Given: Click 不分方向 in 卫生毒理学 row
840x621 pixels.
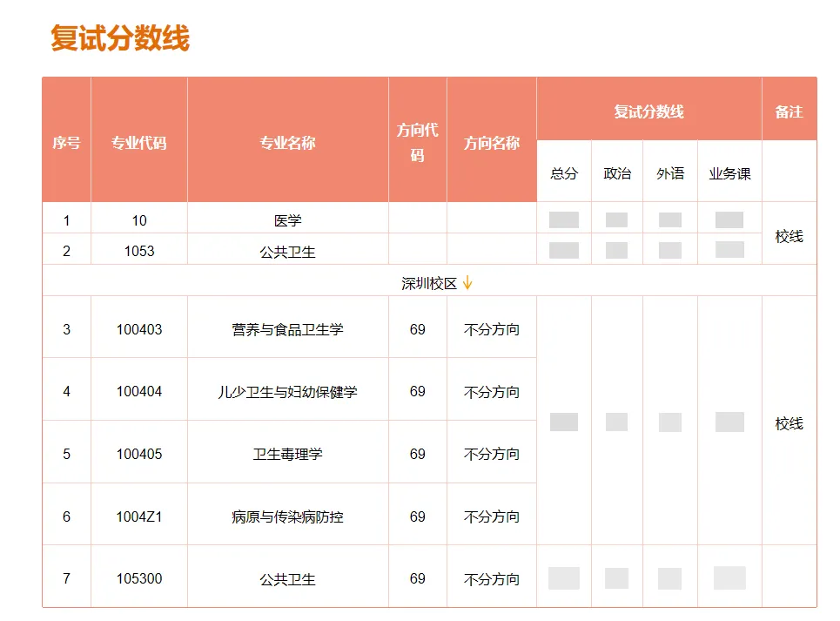Looking at the screenshot, I should click(491, 454).
